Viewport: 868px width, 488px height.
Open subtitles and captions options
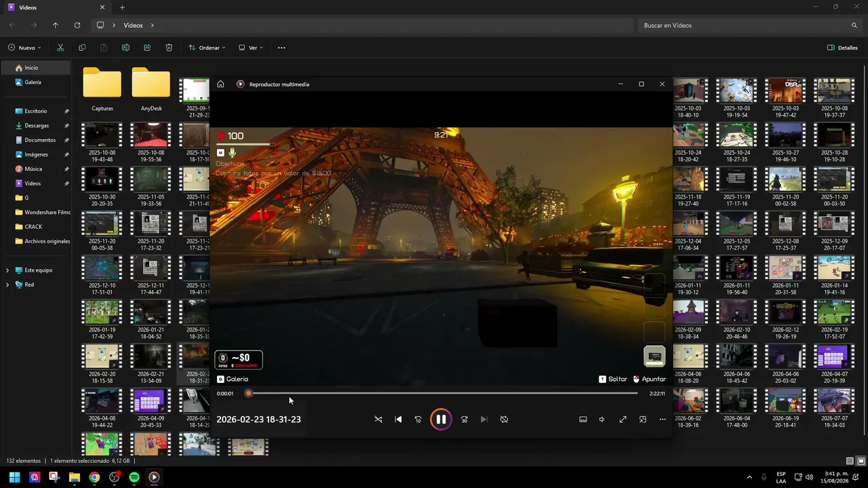(583, 420)
